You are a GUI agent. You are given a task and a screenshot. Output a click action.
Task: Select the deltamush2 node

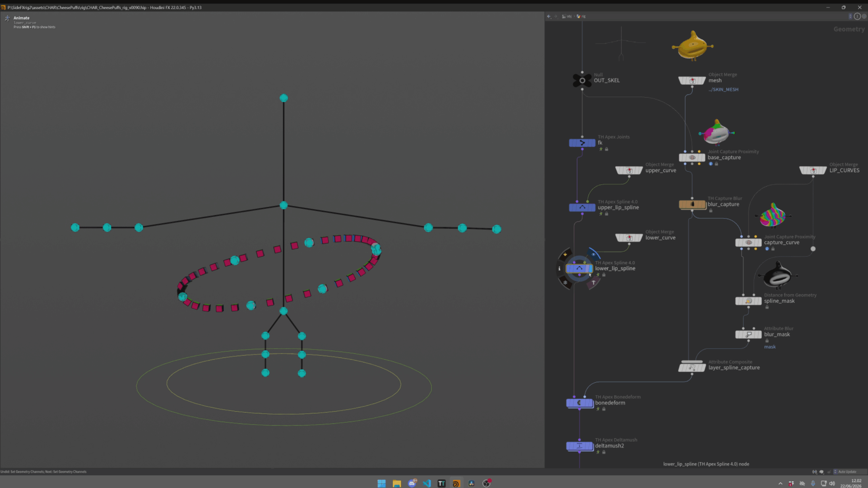[579, 446]
